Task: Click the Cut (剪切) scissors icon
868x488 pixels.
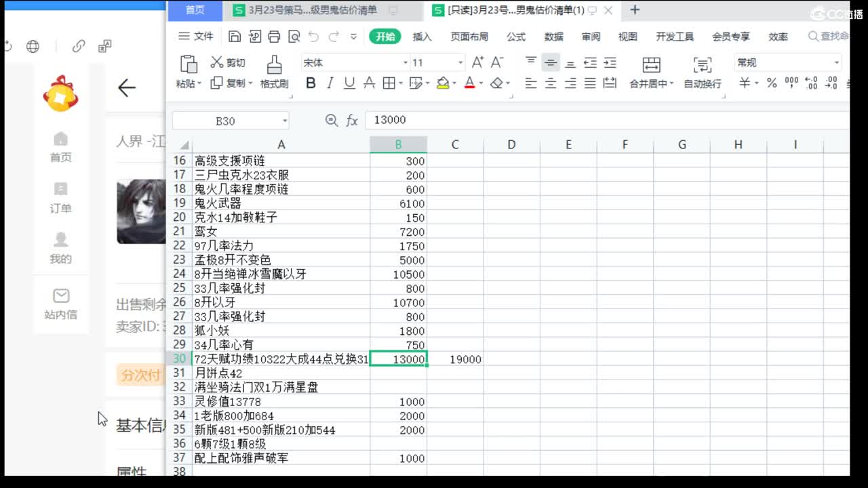Action: pos(217,62)
